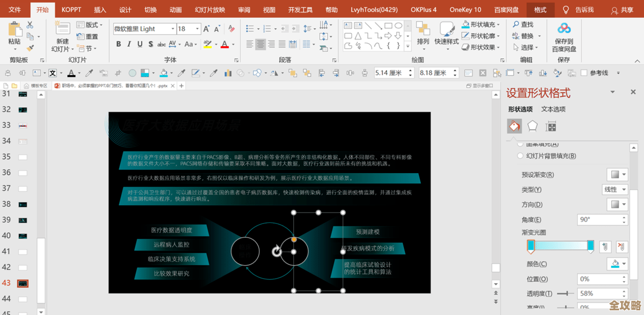The image size is (644, 315).
Task: Click the 重置 slide reset button
Action: pyautogui.click(x=87, y=36)
